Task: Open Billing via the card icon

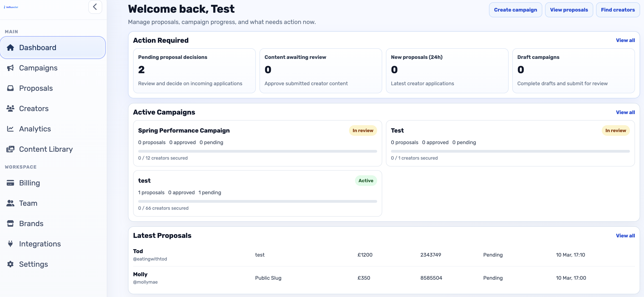Action: 11,183
